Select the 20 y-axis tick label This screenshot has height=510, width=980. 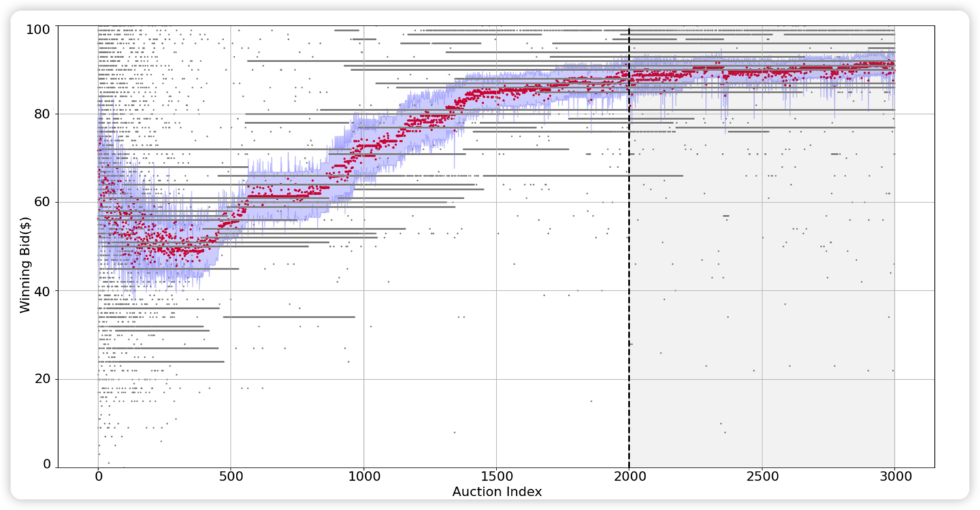pyautogui.click(x=43, y=379)
